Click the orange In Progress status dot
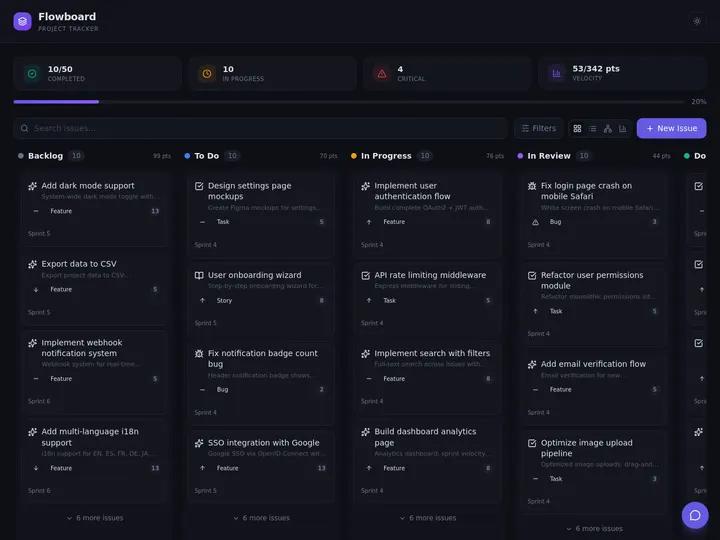This screenshot has width=720, height=540. coord(354,156)
